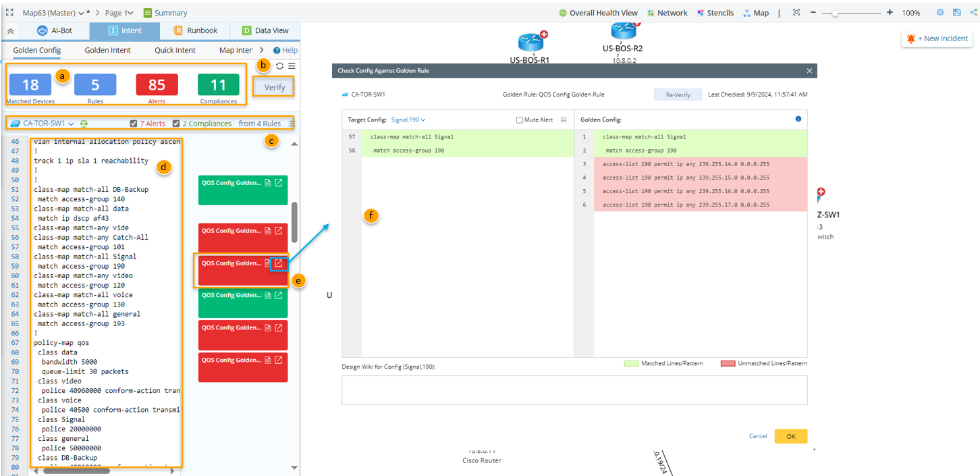980x476 pixels.
Task: Open the Quick Intent sub-tab
Action: point(175,50)
